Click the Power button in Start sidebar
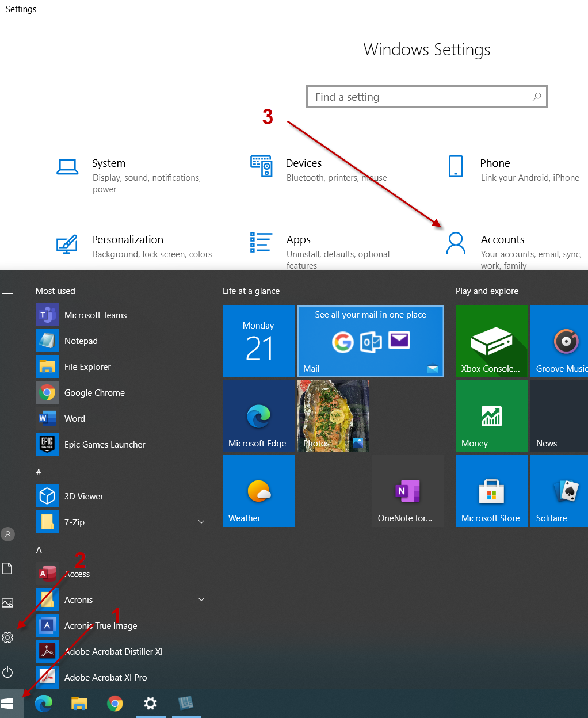 click(x=7, y=672)
